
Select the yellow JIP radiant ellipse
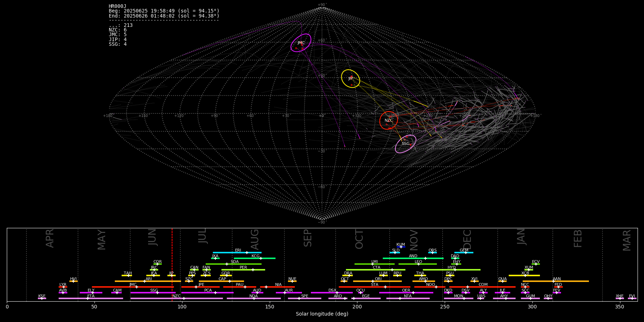coord(351,79)
